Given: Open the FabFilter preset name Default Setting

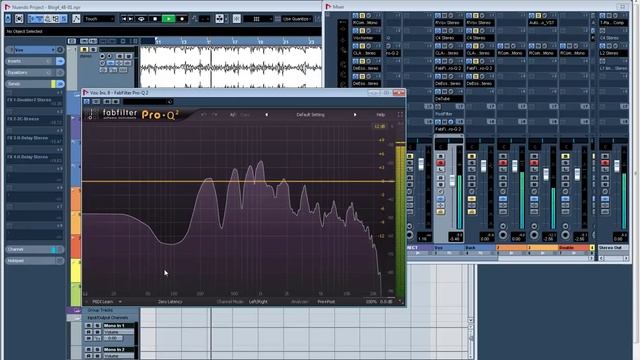Looking at the screenshot, I should [x=310, y=115].
